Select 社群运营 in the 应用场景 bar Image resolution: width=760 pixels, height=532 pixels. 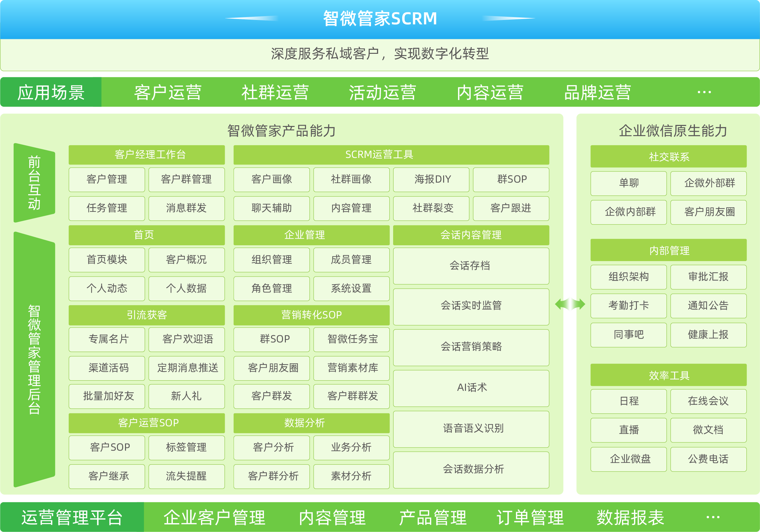(x=275, y=92)
